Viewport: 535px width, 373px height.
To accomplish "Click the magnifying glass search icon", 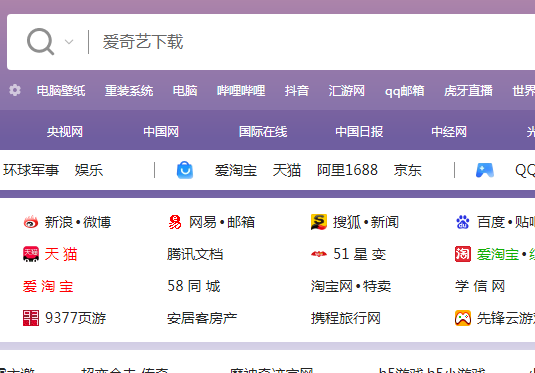I will point(40,42).
